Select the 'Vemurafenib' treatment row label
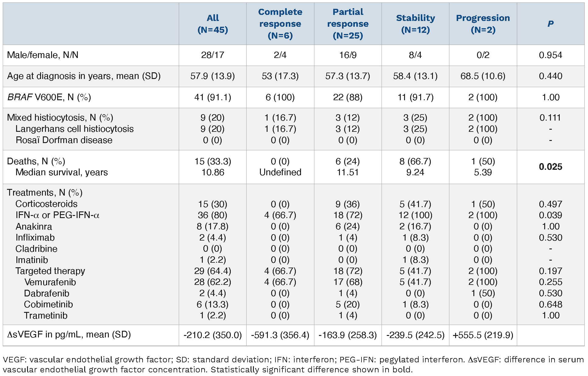The width and height of the screenshot is (588, 376). point(50,282)
